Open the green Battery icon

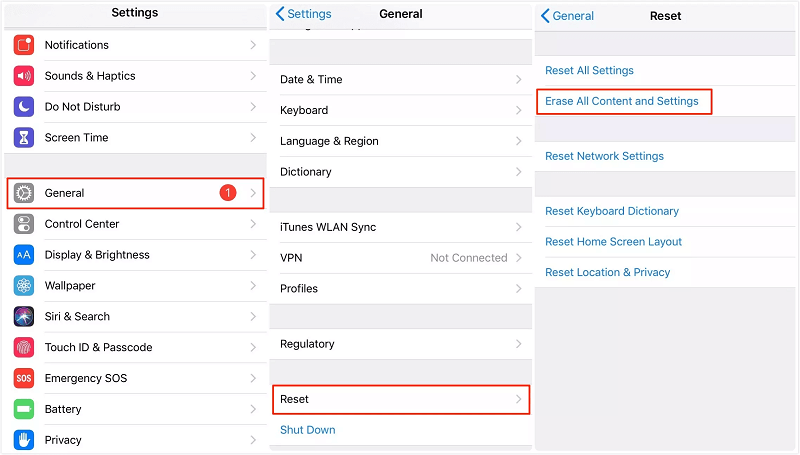(x=24, y=409)
